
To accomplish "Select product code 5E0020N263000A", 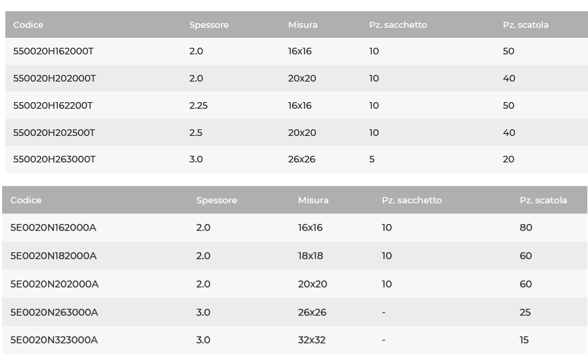I will (x=54, y=312).
